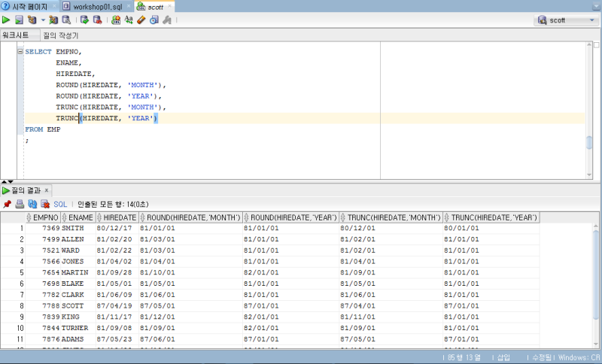Click the Rollback icon
The width and height of the screenshot is (602, 364).
point(98,20)
